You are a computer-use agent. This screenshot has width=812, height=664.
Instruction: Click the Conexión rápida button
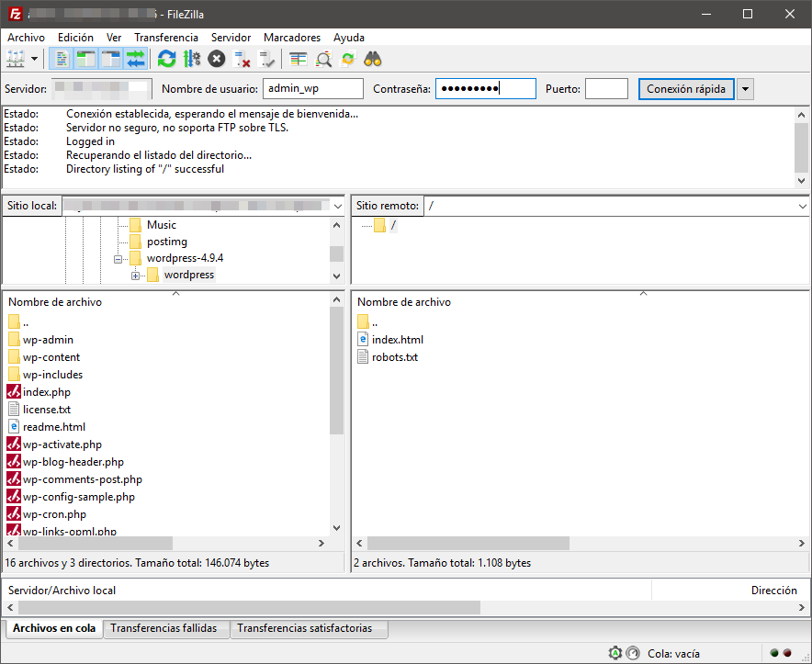tap(686, 89)
